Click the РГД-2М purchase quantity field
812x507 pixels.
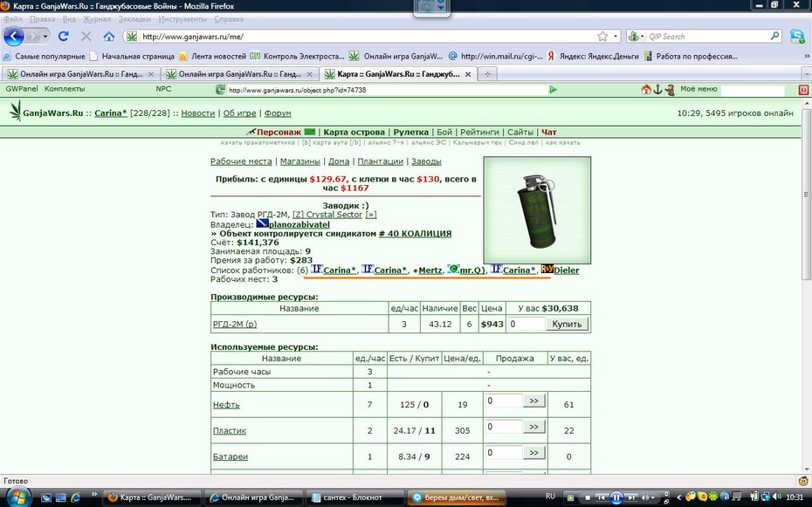(x=526, y=324)
